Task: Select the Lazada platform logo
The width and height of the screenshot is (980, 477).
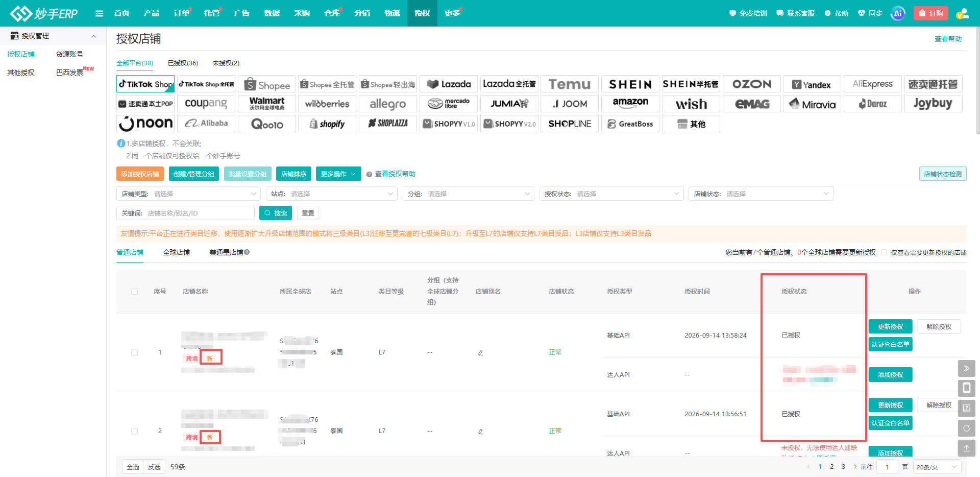Action: 449,84
